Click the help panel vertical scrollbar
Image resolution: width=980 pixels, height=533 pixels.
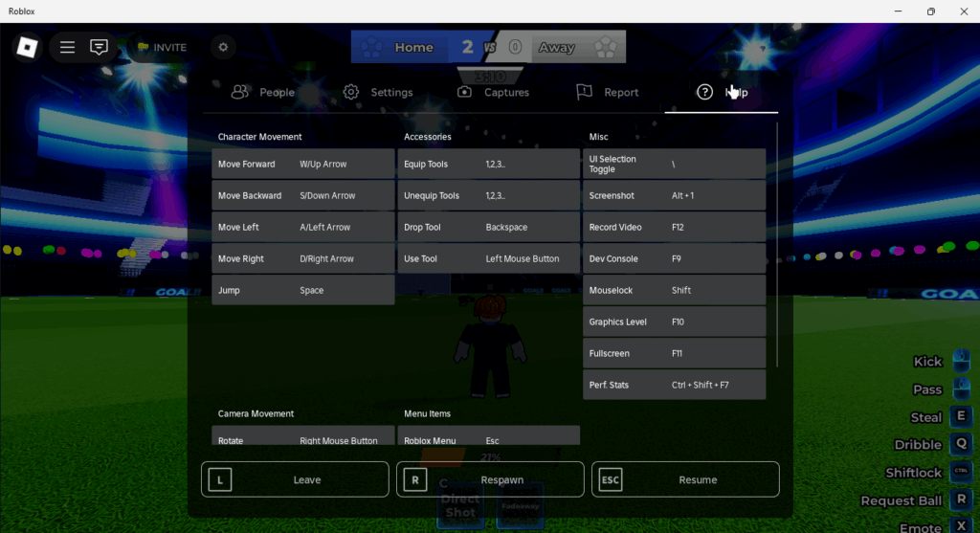(777, 244)
